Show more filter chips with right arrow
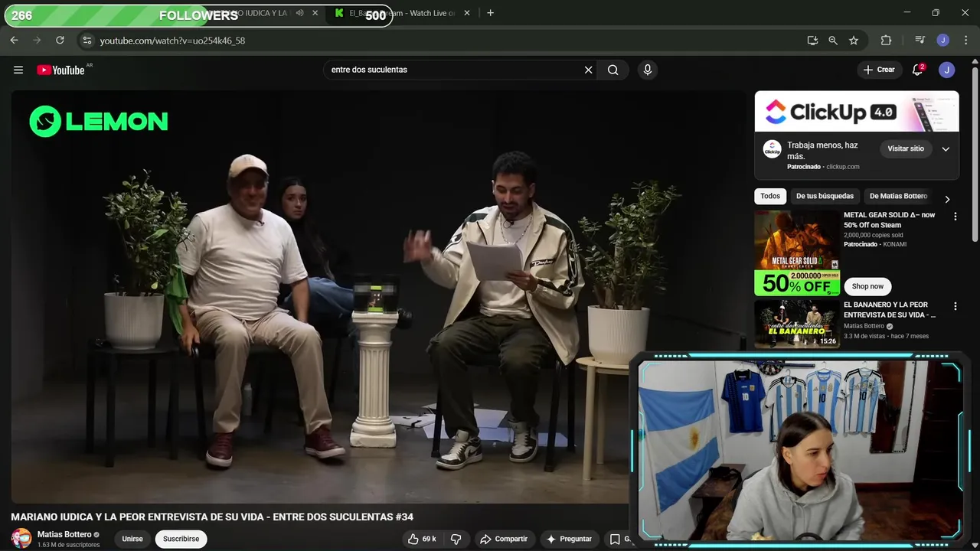The image size is (980, 551). 947,199
